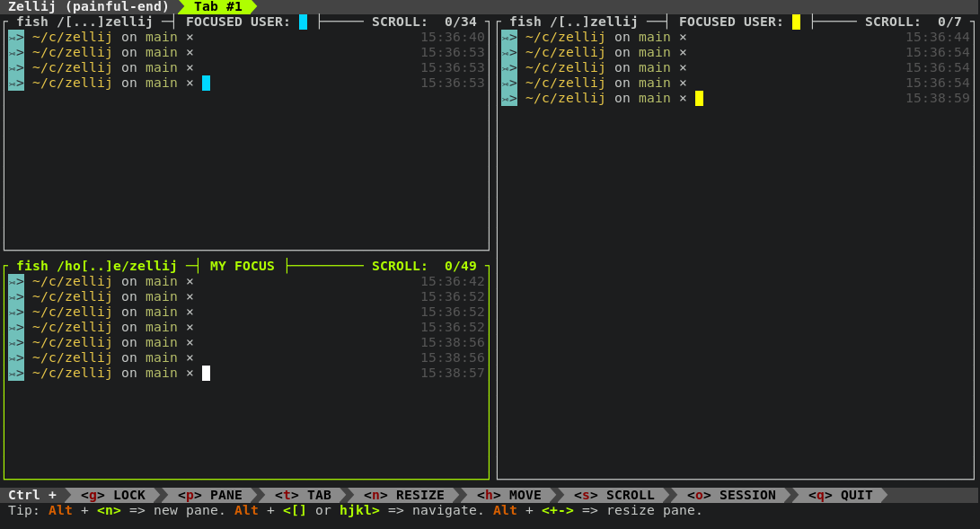The image size is (980, 529).
Task: Click the 15:38:59 timestamp in the right pane
Action: [940, 98]
